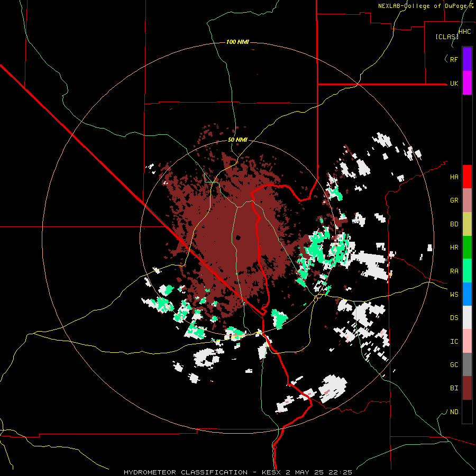Click the ND legend label text
The image size is (476, 476).
pos(454,411)
